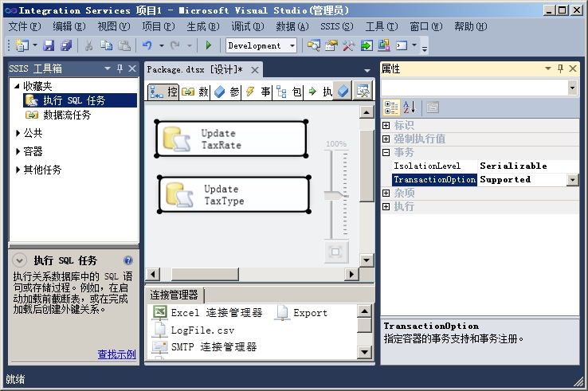
Task: Click the command window toolbar icon
Action: 402,45
